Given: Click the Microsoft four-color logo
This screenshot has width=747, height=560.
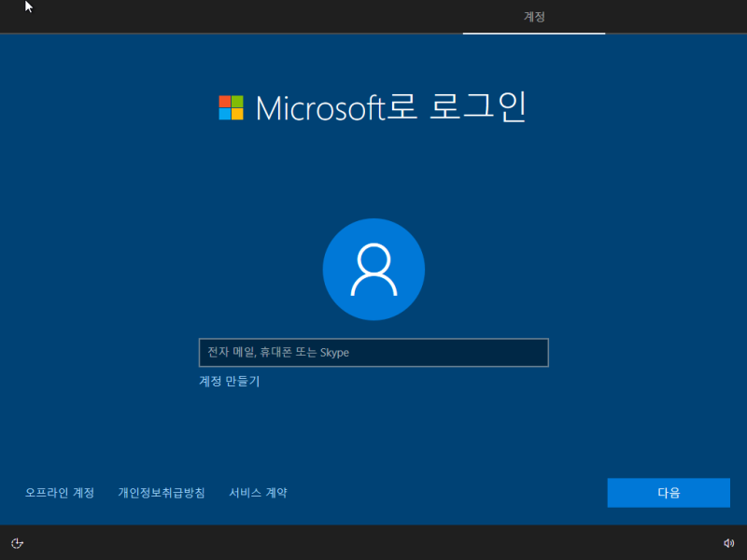Looking at the screenshot, I should 231,107.
